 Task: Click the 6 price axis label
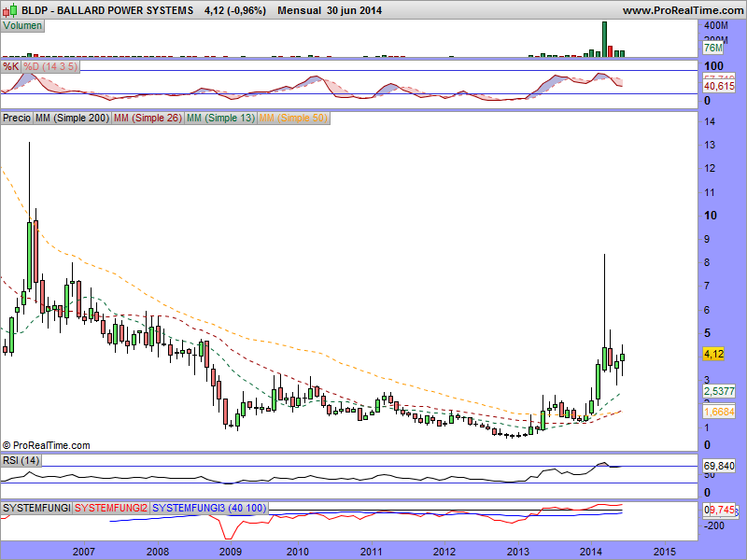click(x=707, y=310)
